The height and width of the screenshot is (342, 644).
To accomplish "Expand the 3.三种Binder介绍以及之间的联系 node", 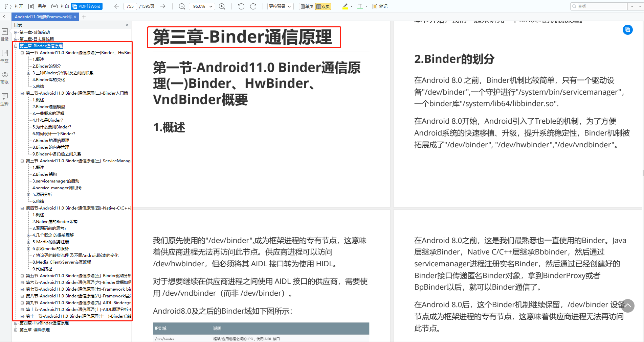I will (29, 73).
